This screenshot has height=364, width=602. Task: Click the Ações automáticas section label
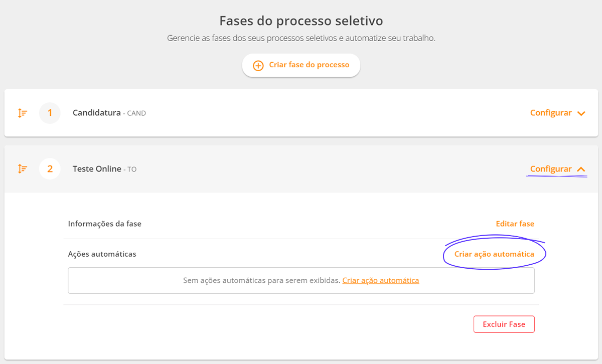[102, 254]
